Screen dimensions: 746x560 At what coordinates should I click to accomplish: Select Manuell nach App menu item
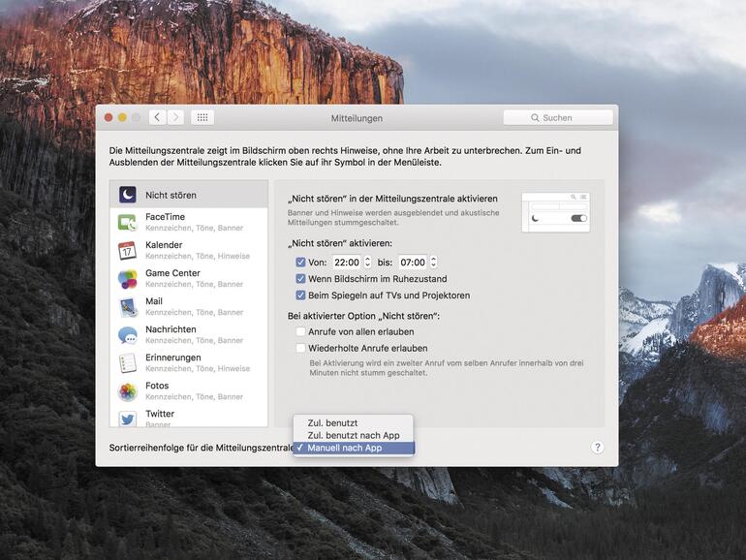(x=354, y=448)
